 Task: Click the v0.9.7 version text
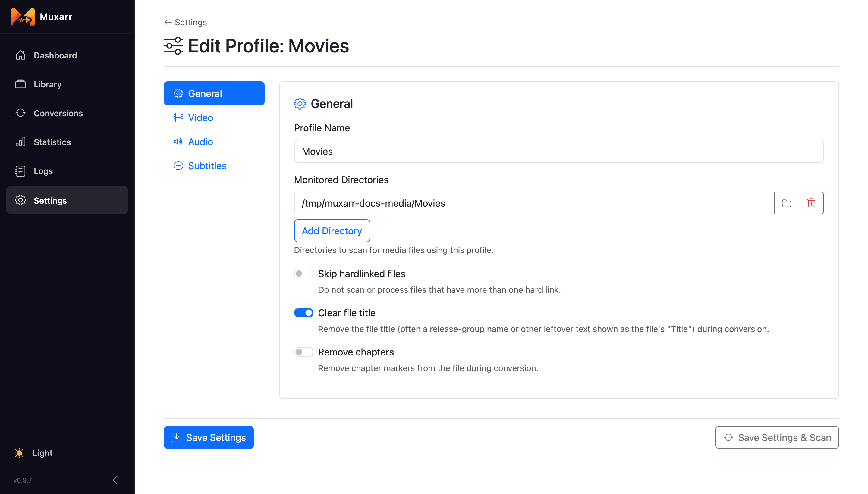point(22,480)
